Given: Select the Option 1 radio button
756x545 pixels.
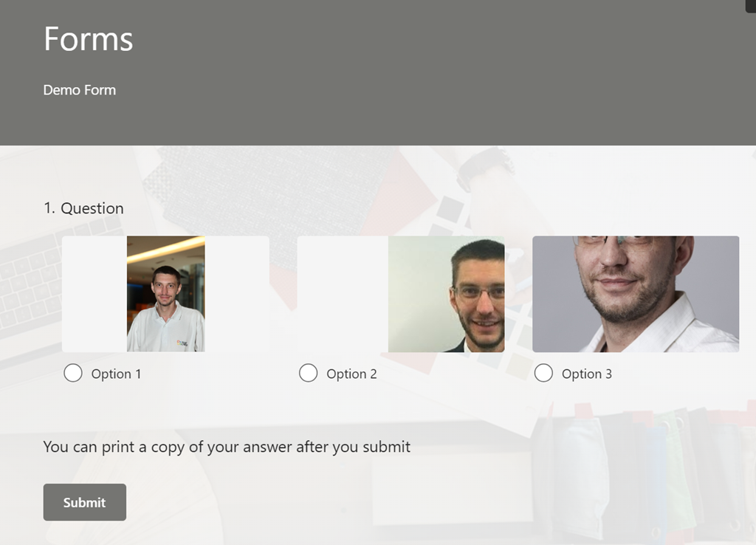Looking at the screenshot, I should [73, 374].
